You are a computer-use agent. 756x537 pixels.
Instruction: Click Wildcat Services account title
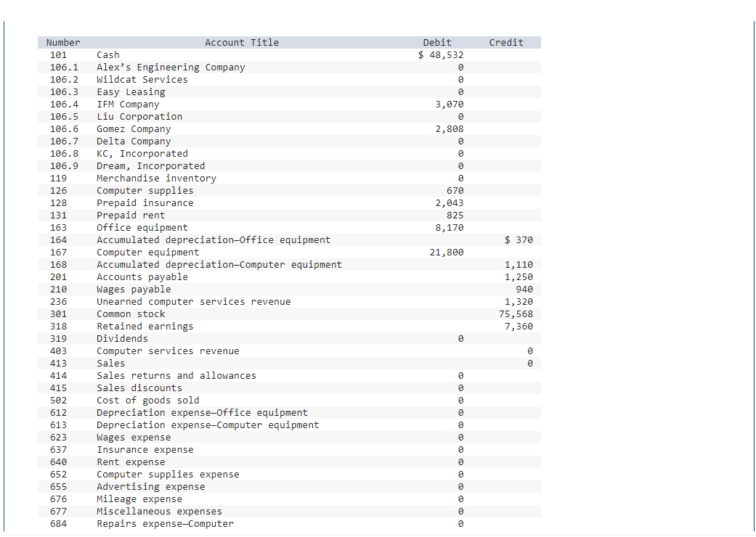[x=142, y=80]
